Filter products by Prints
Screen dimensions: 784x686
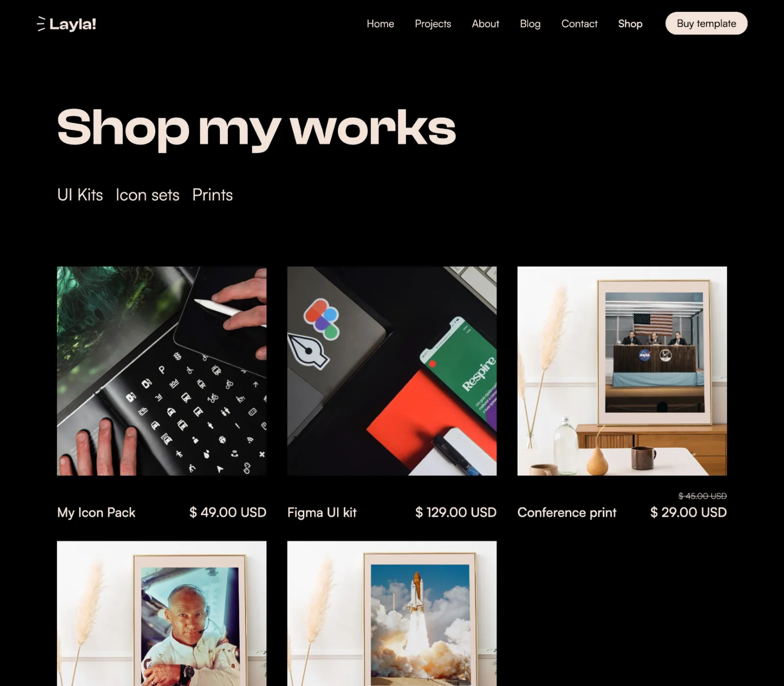click(x=212, y=195)
